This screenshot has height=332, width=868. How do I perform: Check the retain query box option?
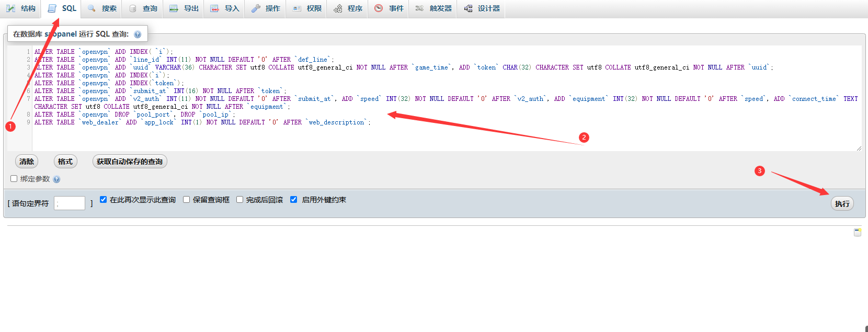pyautogui.click(x=186, y=200)
